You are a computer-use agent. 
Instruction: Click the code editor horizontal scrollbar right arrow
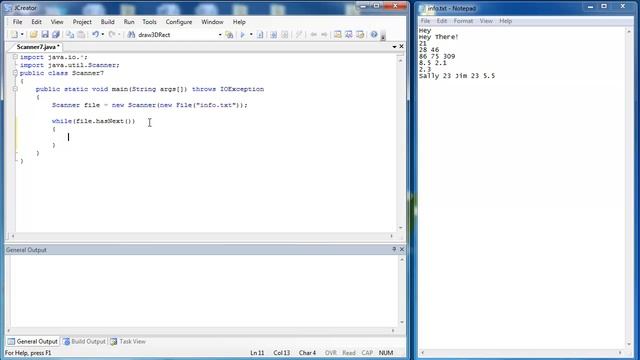pyautogui.click(x=391, y=236)
